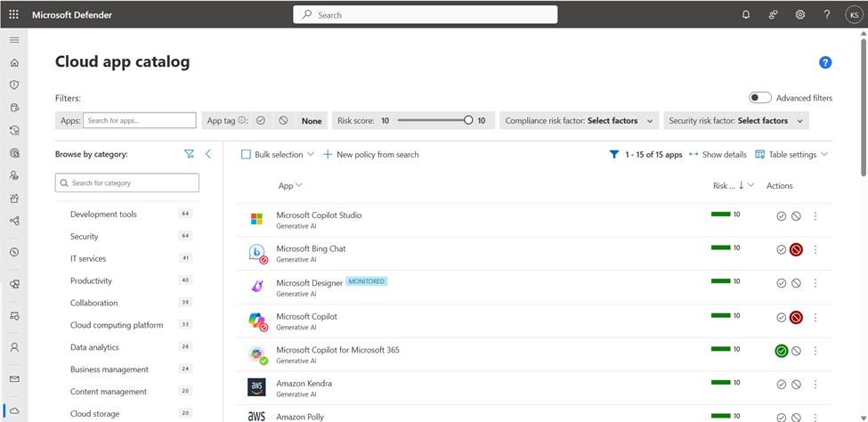Filter by sanctioned app tag
This screenshot has width=868, height=422.
point(261,120)
